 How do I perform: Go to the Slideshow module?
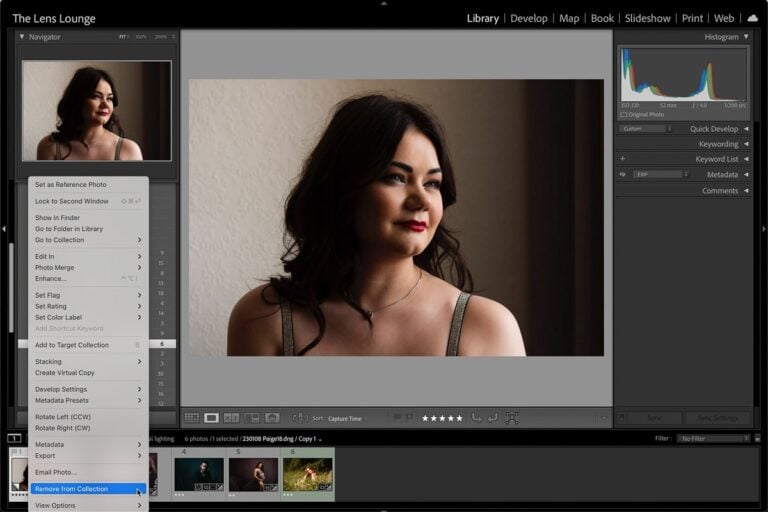pyautogui.click(x=648, y=19)
